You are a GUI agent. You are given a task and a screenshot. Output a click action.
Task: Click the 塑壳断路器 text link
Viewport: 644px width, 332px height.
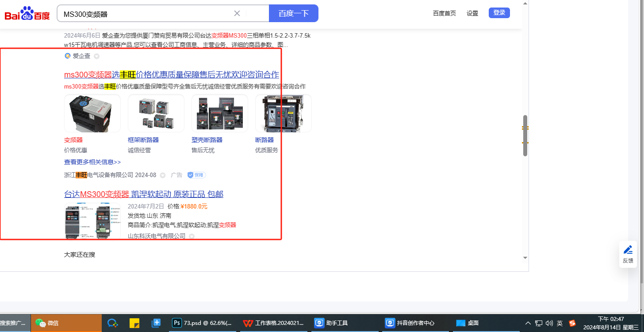point(207,140)
